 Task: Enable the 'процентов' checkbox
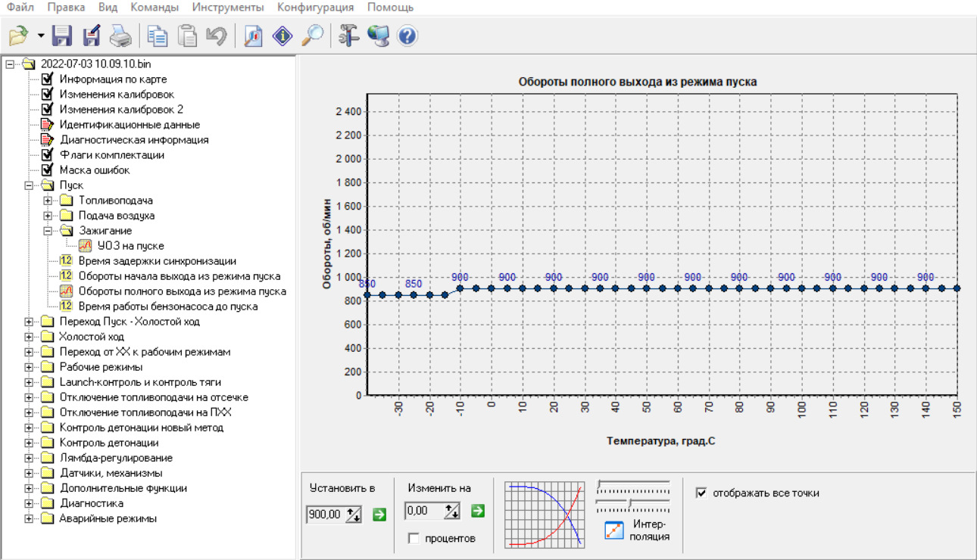coord(414,538)
